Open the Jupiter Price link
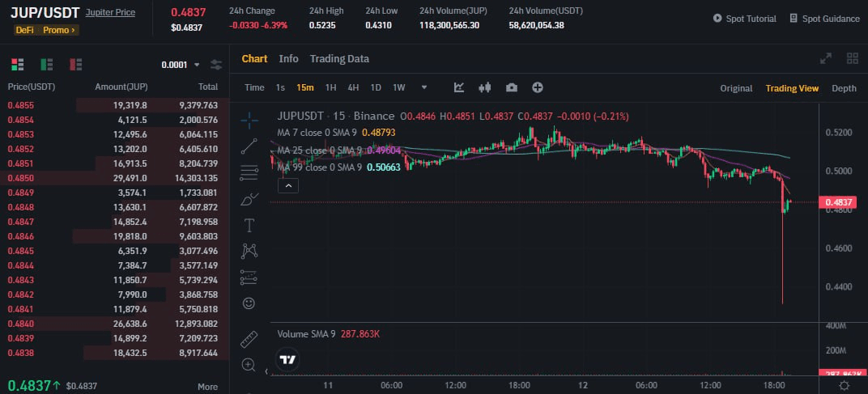Viewport: 868px width, 394px height. point(110,12)
